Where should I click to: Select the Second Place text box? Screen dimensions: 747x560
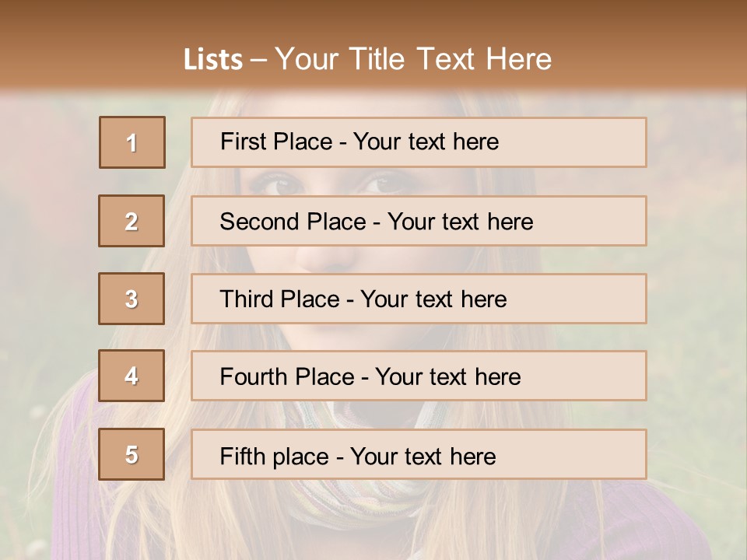[x=419, y=221]
